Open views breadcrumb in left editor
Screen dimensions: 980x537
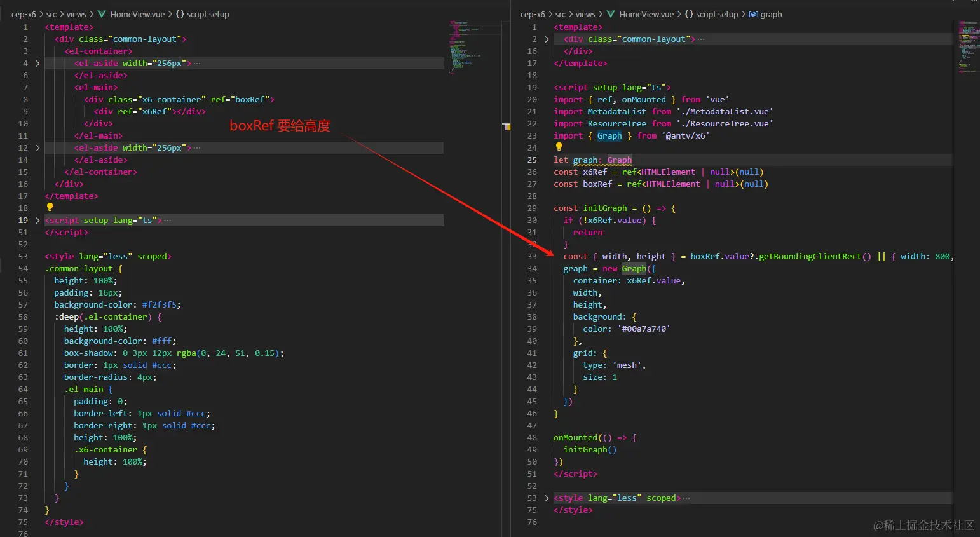click(76, 14)
